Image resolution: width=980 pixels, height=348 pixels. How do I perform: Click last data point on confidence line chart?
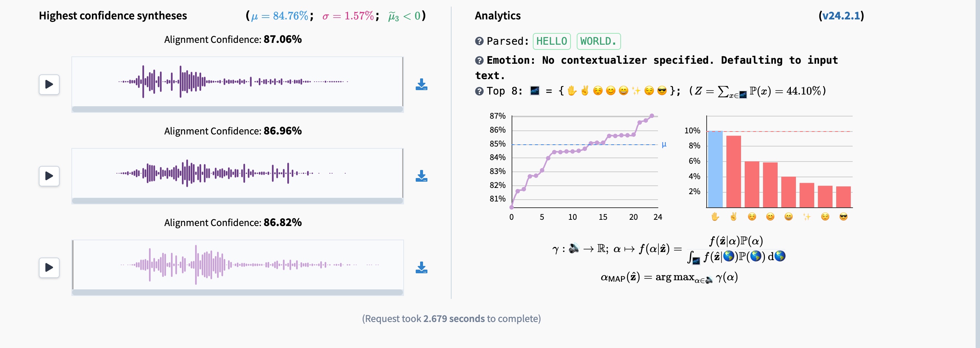tap(652, 116)
